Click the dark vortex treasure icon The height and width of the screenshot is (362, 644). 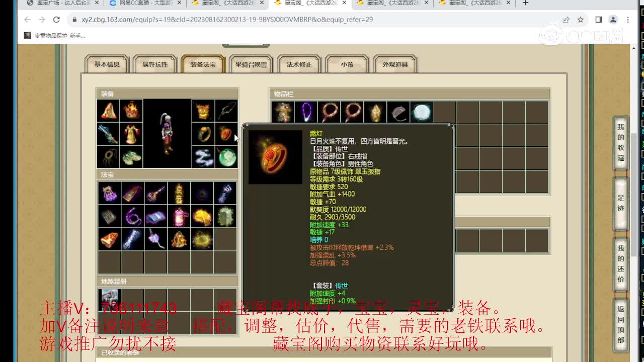[202, 193]
